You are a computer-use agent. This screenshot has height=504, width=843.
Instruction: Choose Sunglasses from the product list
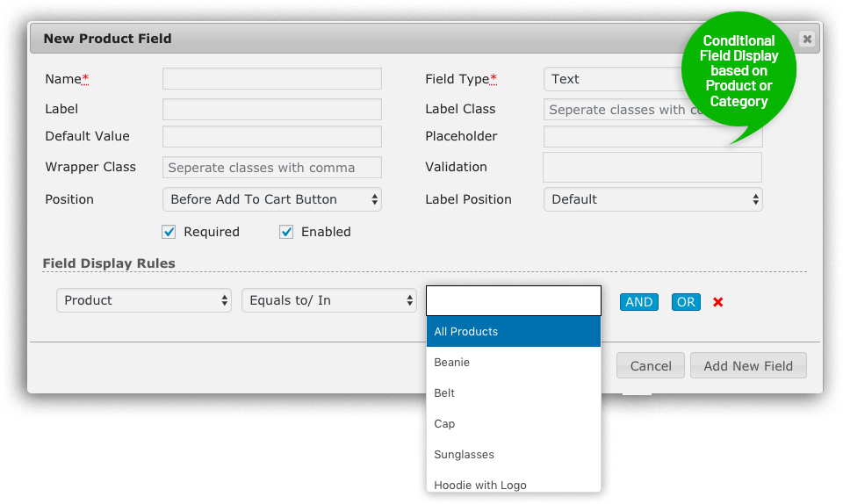tap(514, 454)
